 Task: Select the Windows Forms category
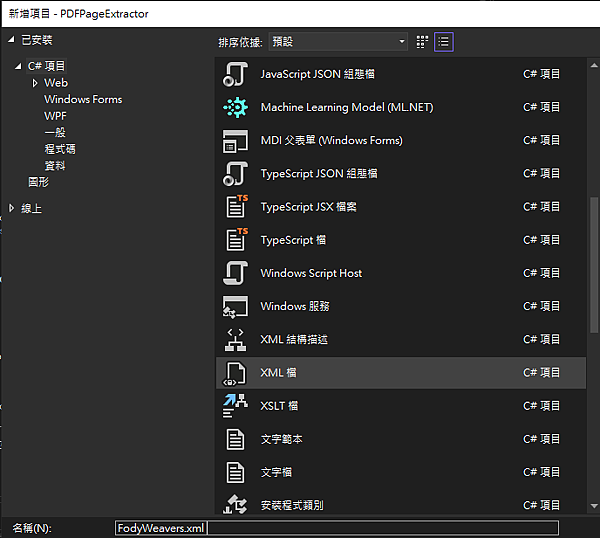click(x=83, y=99)
